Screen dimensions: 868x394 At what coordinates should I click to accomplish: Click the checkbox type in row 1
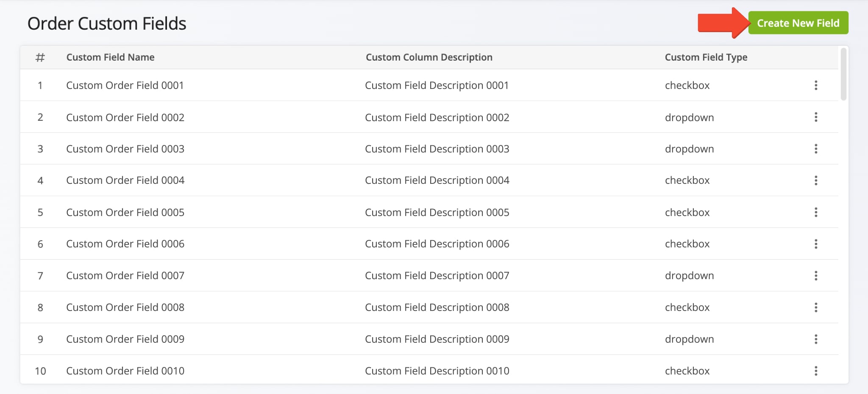click(x=687, y=85)
